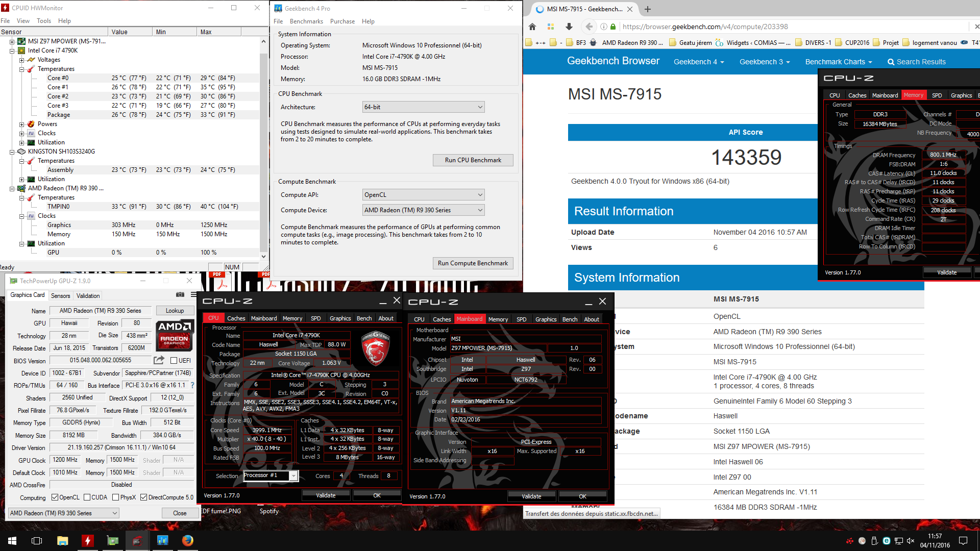
Task: Open Tools menu in HWMonitor
Action: click(44, 21)
